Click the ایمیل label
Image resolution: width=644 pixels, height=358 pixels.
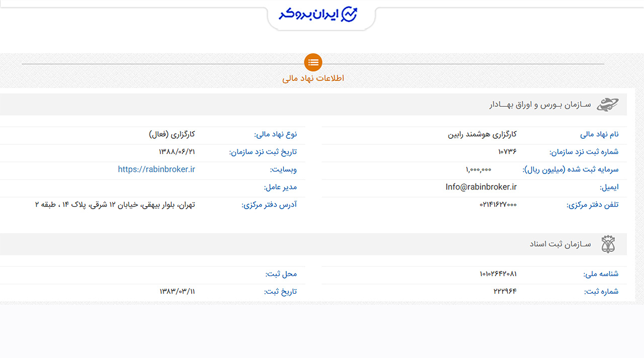click(x=609, y=187)
